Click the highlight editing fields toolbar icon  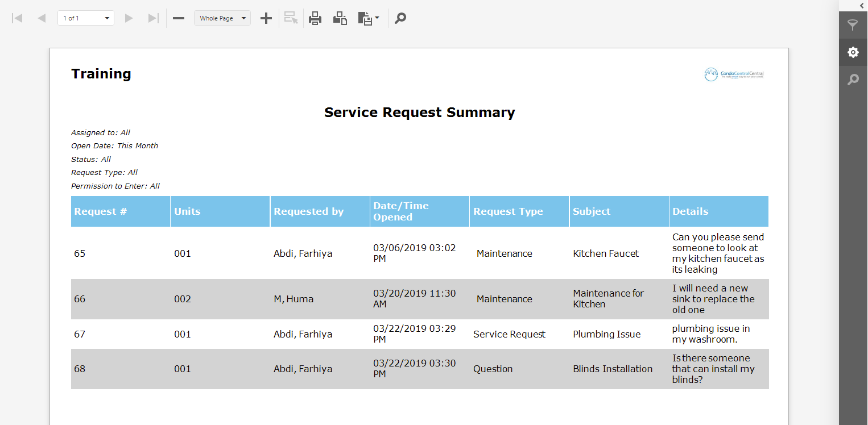pyautogui.click(x=291, y=18)
